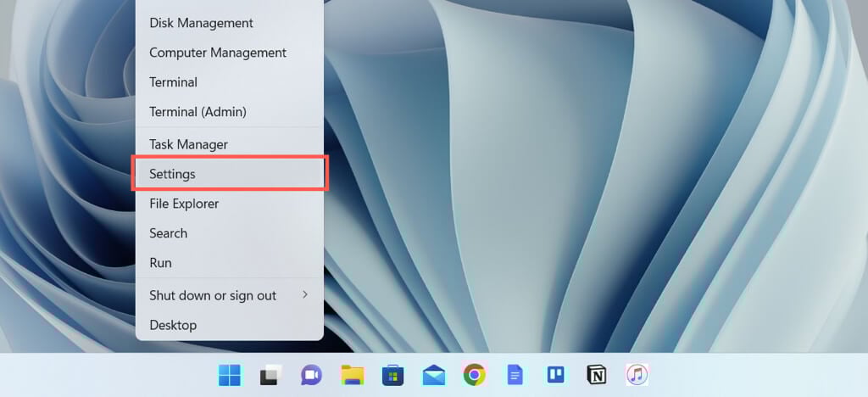
Task: Open Task View from the taskbar
Action: 270,375
